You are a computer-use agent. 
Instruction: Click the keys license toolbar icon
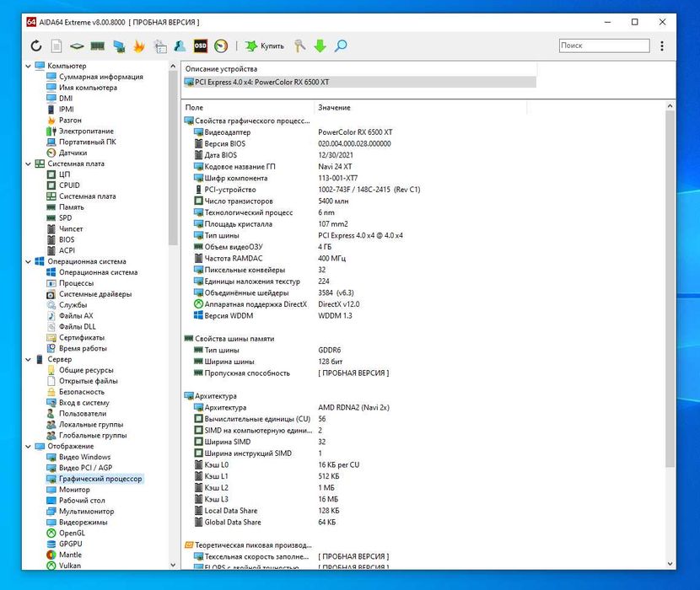pos(300,46)
